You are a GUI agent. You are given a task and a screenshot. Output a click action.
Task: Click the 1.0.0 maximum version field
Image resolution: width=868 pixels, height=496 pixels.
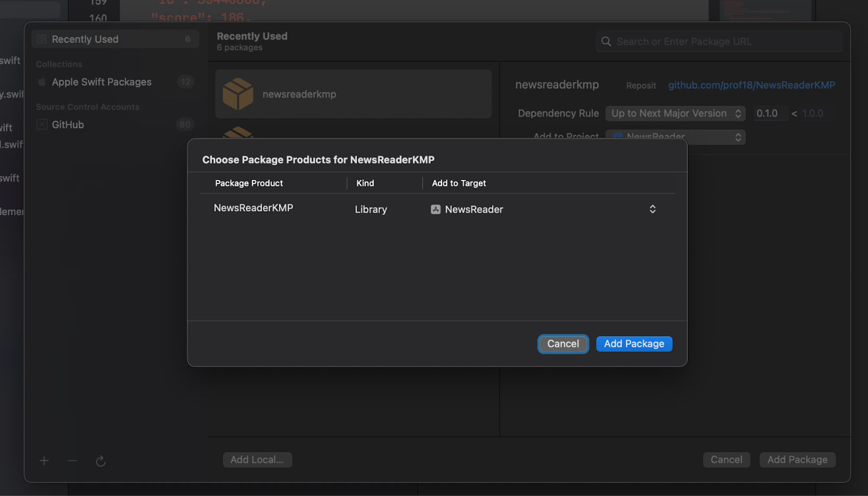816,113
